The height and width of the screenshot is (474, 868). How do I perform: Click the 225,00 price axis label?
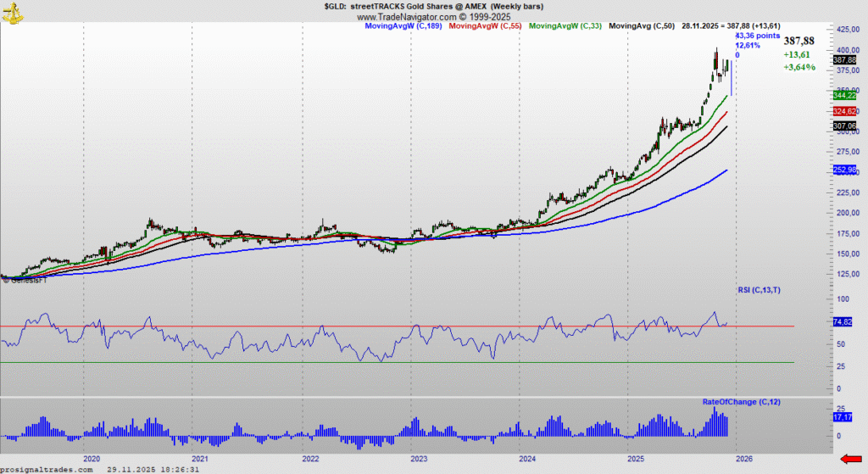click(849, 192)
